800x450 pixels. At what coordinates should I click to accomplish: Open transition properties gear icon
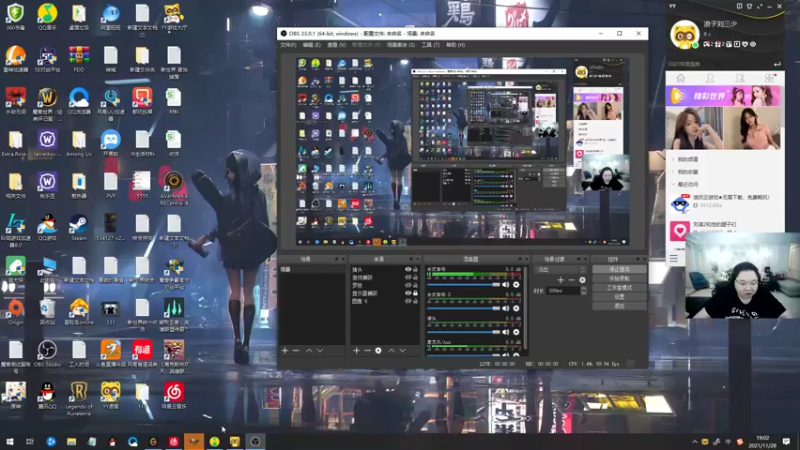[x=582, y=280]
